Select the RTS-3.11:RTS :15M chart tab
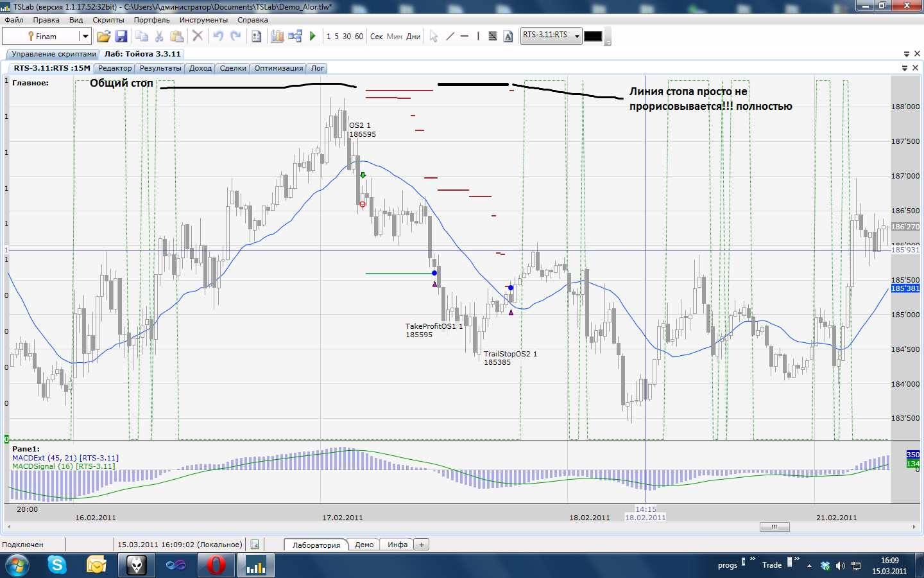The image size is (924, 578). coord(52,68)
